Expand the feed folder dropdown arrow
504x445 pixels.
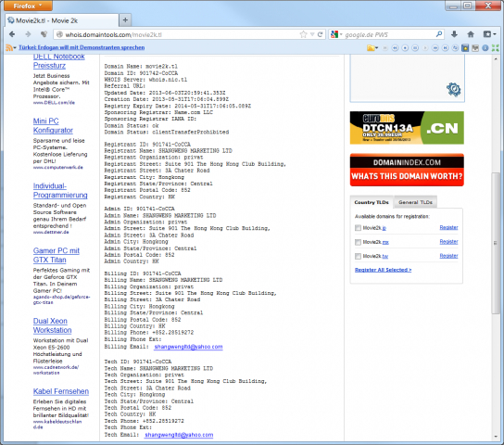tap(376, 48)
